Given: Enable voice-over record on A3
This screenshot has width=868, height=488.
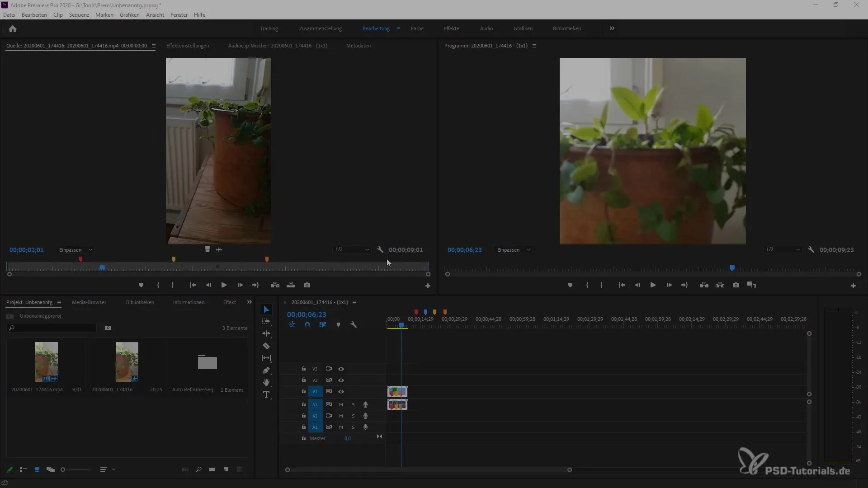Looking at the screenshot, I should (x=365, y=427).
